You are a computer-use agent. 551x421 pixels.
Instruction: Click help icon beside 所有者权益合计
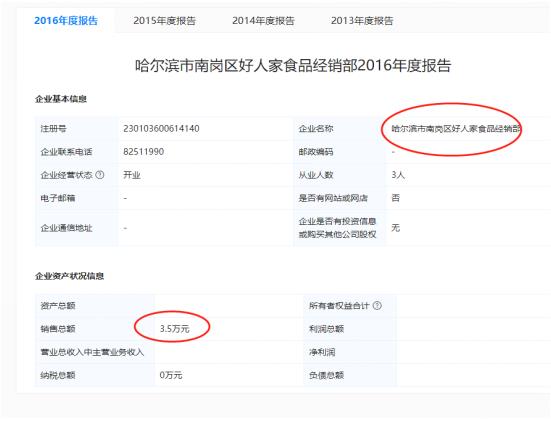click(x=377, y=305)
